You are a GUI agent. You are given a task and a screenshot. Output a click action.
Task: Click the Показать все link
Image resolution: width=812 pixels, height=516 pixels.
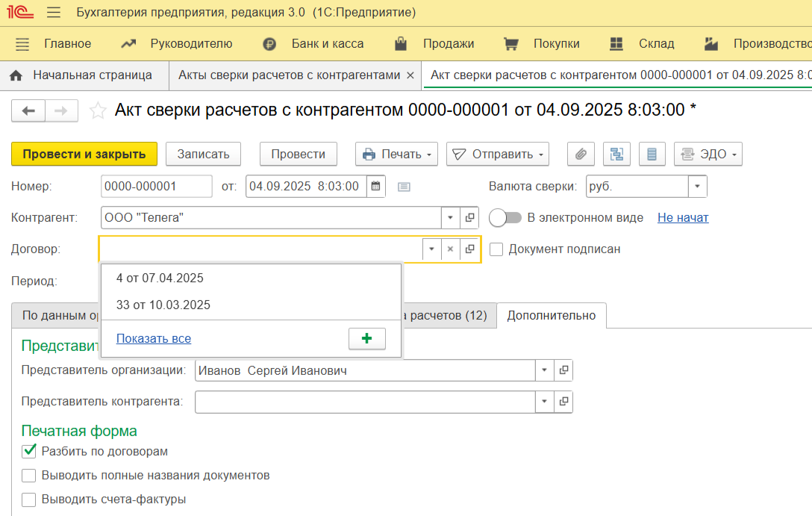click(154, 339)
